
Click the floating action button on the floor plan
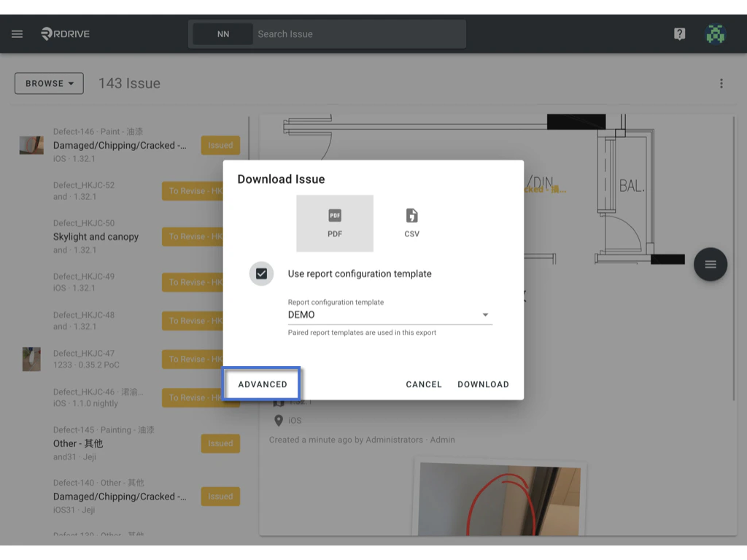[710, 264]
